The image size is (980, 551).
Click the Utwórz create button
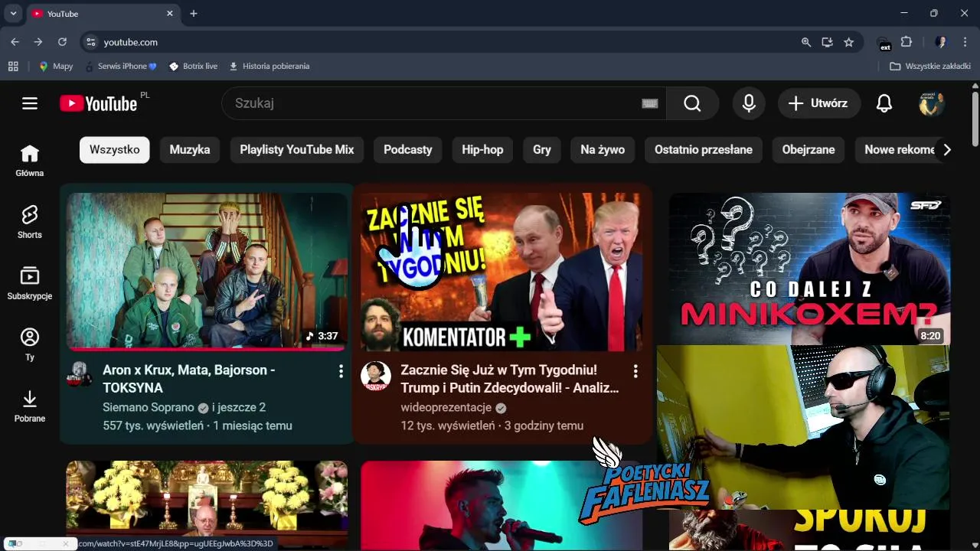tap(819, 103)
